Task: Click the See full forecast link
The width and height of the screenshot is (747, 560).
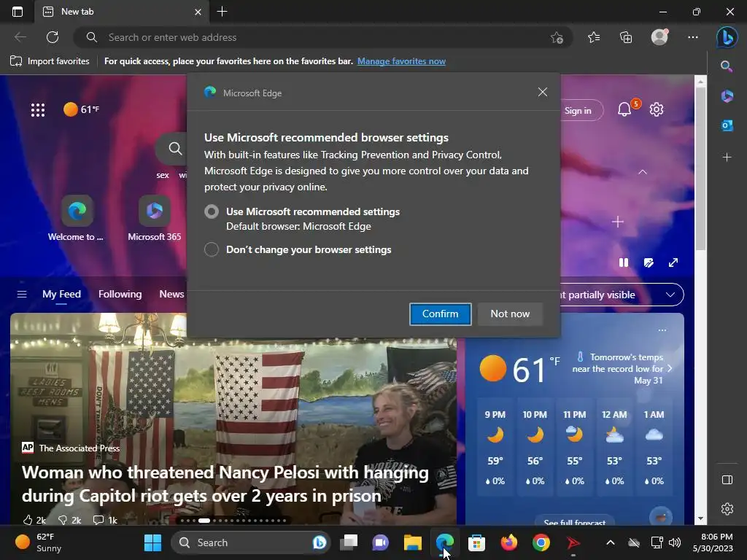Action: 575,522
